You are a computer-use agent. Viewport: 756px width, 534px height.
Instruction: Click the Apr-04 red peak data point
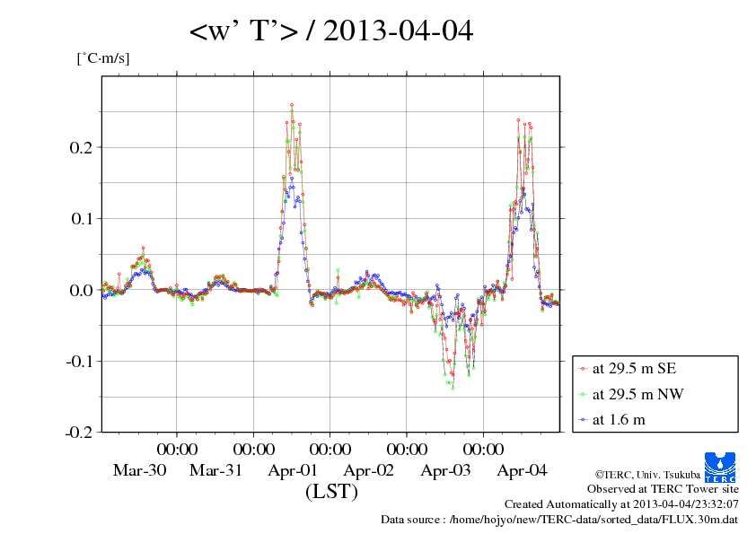tap(518, 120)
